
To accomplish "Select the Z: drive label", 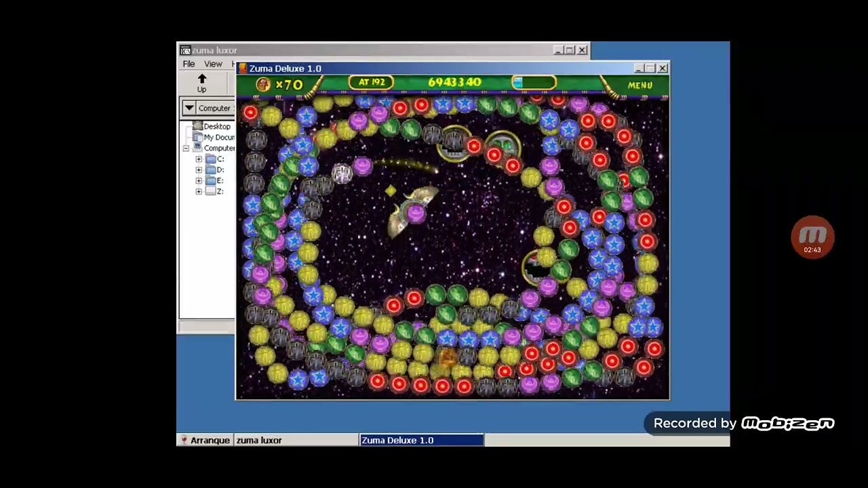I will click(x=220, y=191).
